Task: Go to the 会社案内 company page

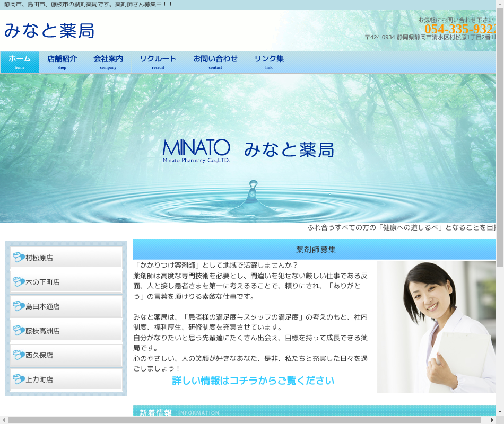Action: pyautogui.click(x=108, y=62)
